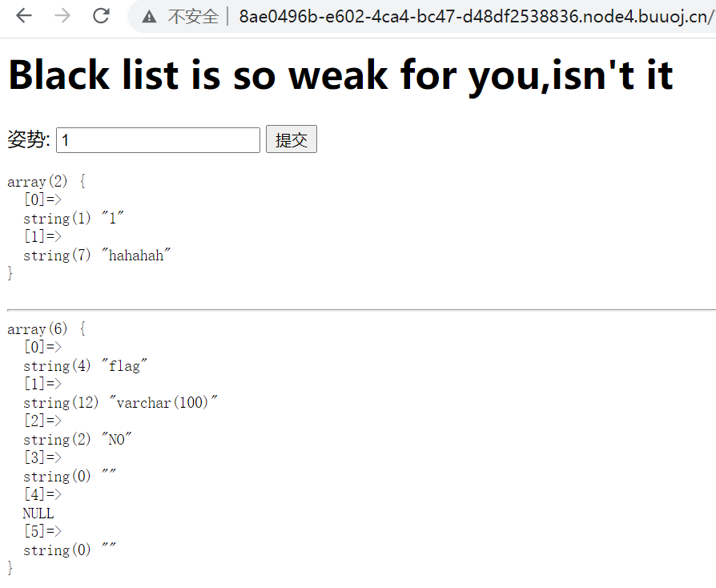Focus the buuoj.cn URL address bar
The height and width of the screenshot is (588, 716).
click(473, 17)
